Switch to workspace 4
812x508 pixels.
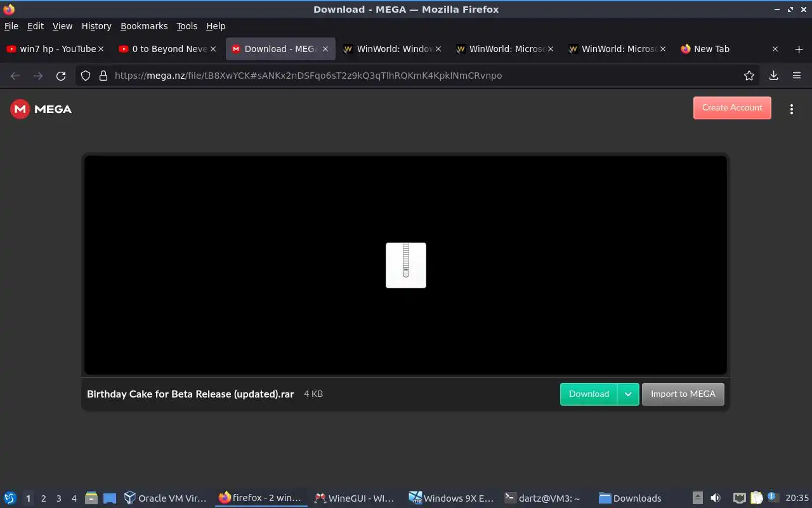(74, 498)
